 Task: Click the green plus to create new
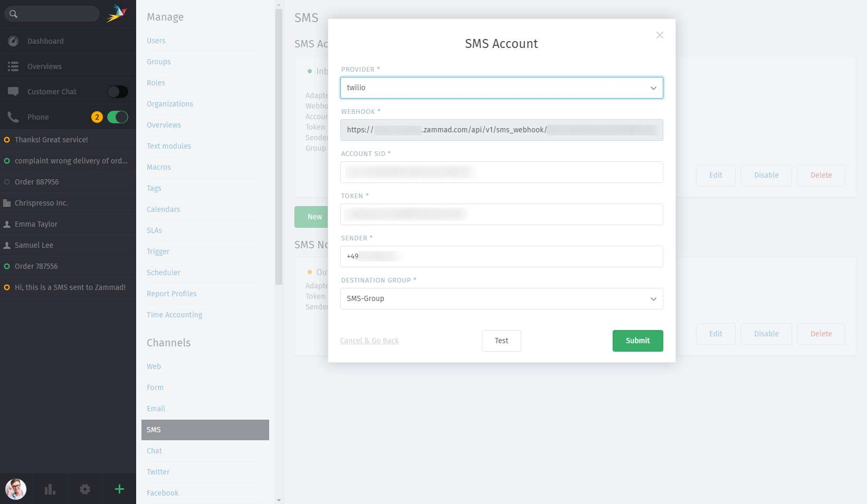point(119,489)
